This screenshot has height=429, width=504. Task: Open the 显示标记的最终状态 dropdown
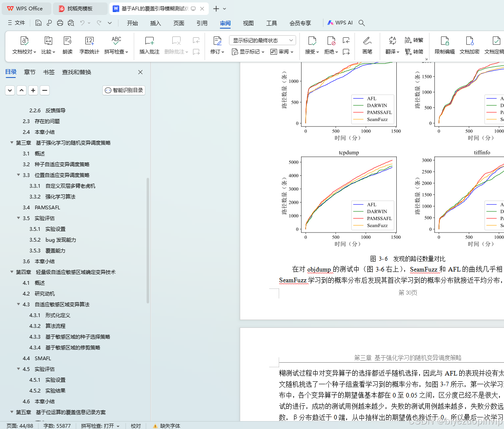tap(262, 40)
